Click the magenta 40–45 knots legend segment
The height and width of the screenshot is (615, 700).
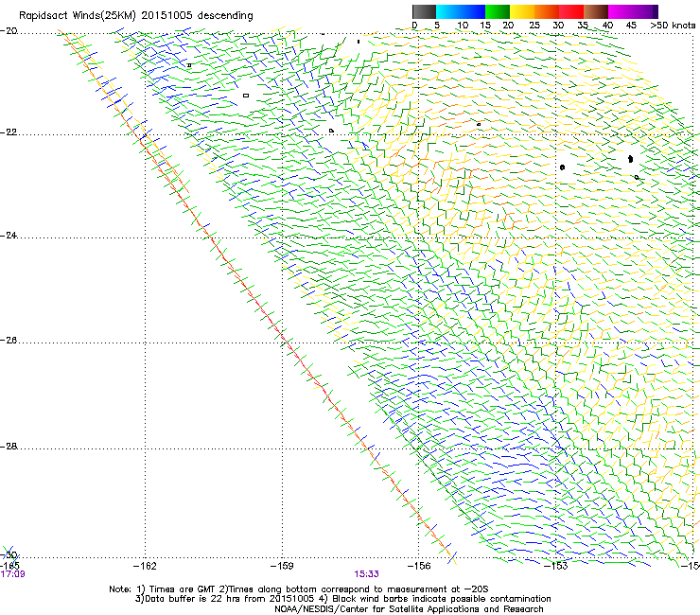coord(621,11)
